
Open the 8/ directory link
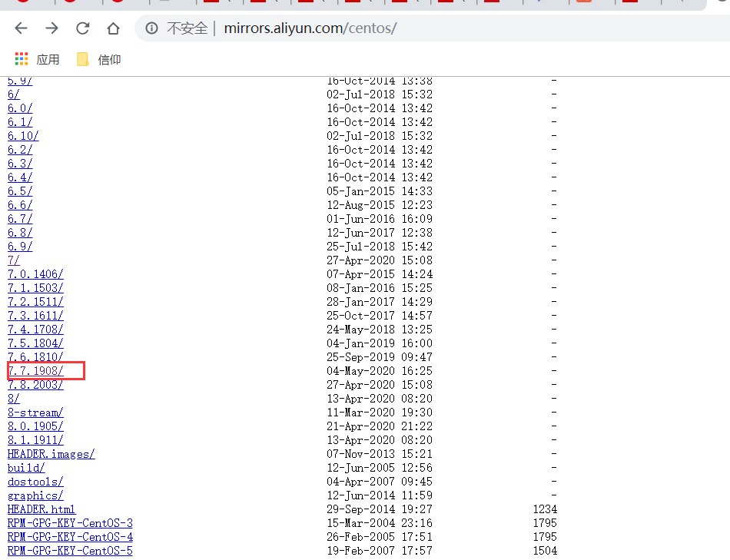[14, 399]
